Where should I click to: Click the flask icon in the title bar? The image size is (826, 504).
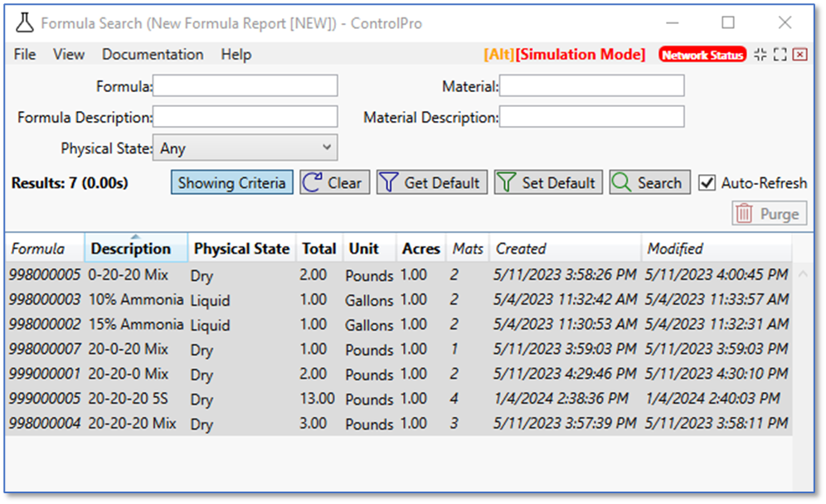pos(24,23)
